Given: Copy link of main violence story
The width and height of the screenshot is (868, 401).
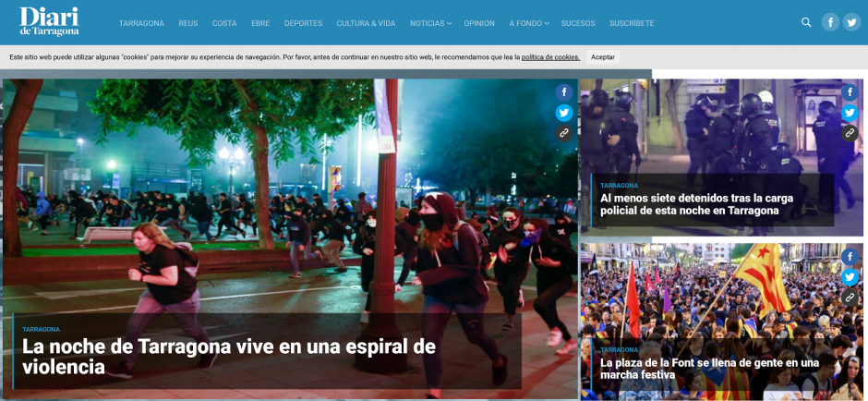Looking at the screenshot, I should [563, 133].
